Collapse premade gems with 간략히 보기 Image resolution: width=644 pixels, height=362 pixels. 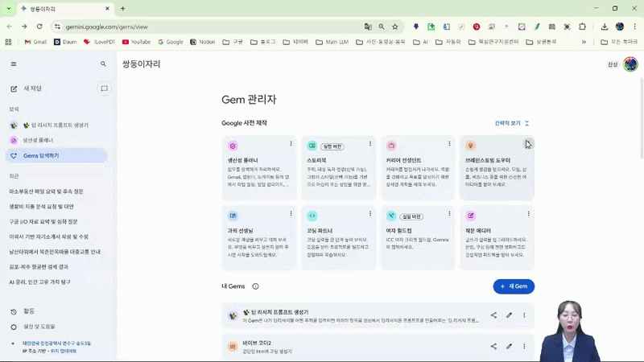[512, 123]
